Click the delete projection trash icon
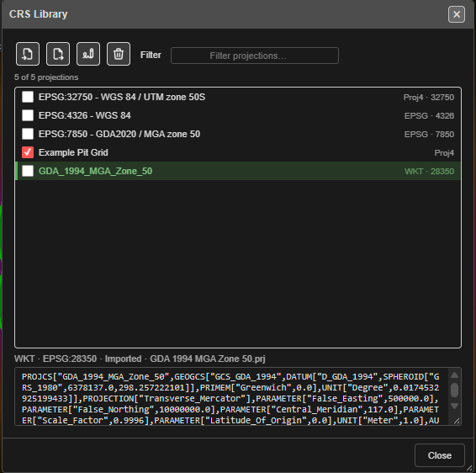 tap(119, 54)
